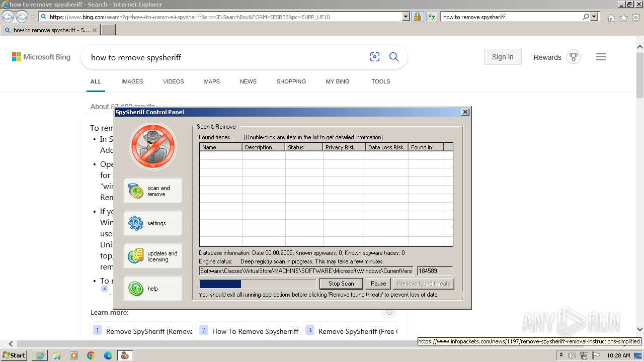The image size is (644, 362).
Task: Open SpySheriff settings section
Action: pyautogui.click(x=152, y=223)
